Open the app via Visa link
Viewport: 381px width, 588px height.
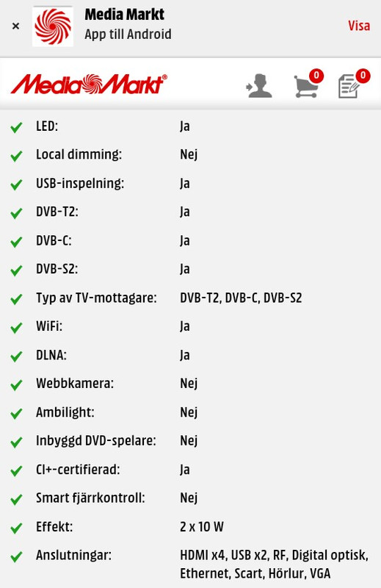pos(358,26)
